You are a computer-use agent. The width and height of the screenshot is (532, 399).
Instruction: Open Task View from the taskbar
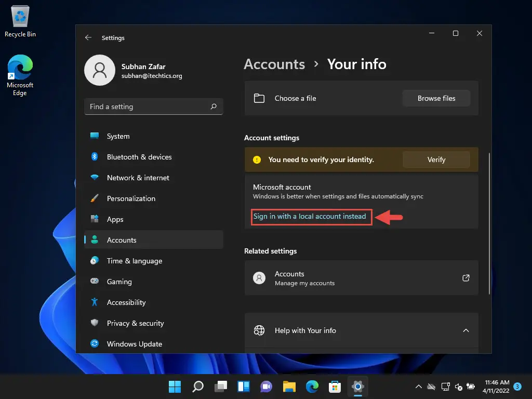click(221, 387)
